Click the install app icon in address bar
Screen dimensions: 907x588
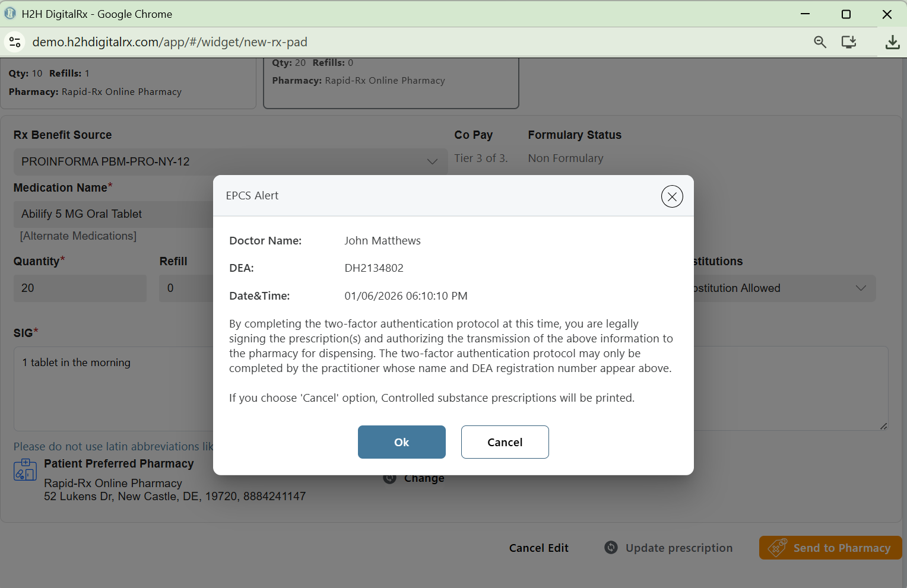click(849, 42)
